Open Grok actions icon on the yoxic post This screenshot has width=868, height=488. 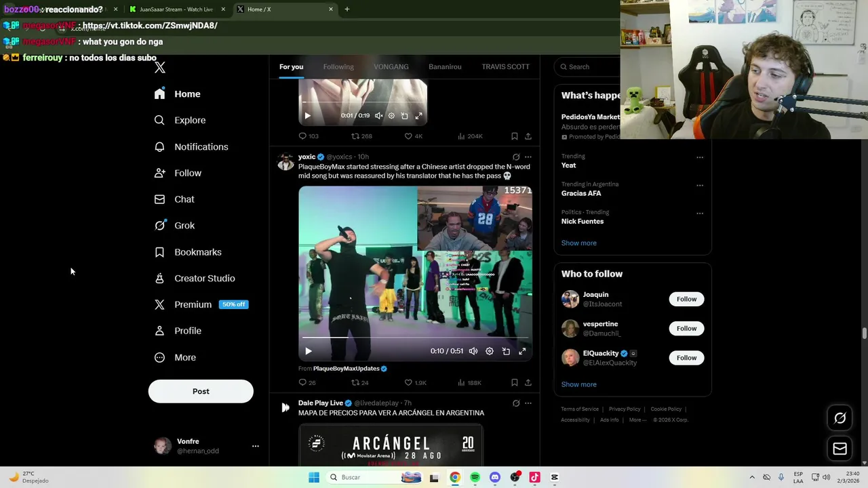(516, 157)
